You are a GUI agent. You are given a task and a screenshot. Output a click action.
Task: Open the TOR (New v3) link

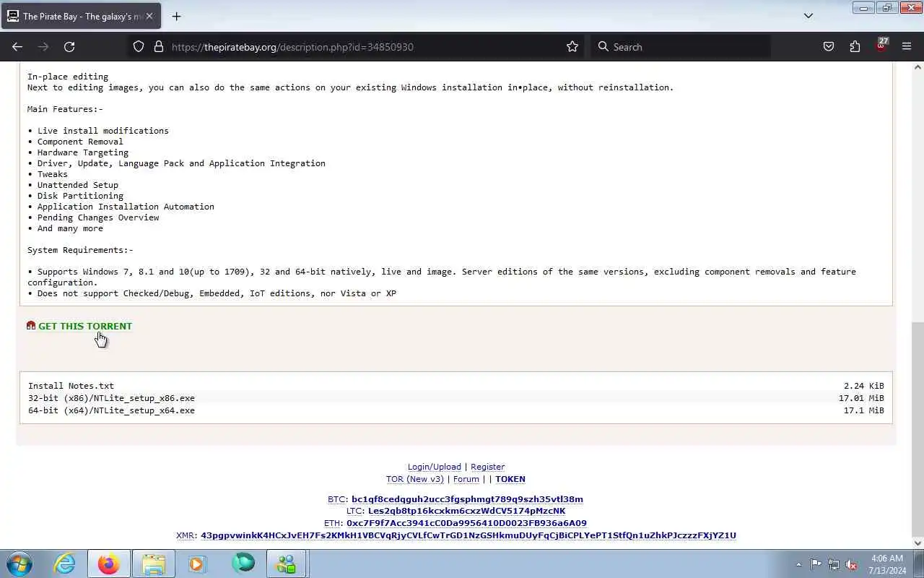415,479
